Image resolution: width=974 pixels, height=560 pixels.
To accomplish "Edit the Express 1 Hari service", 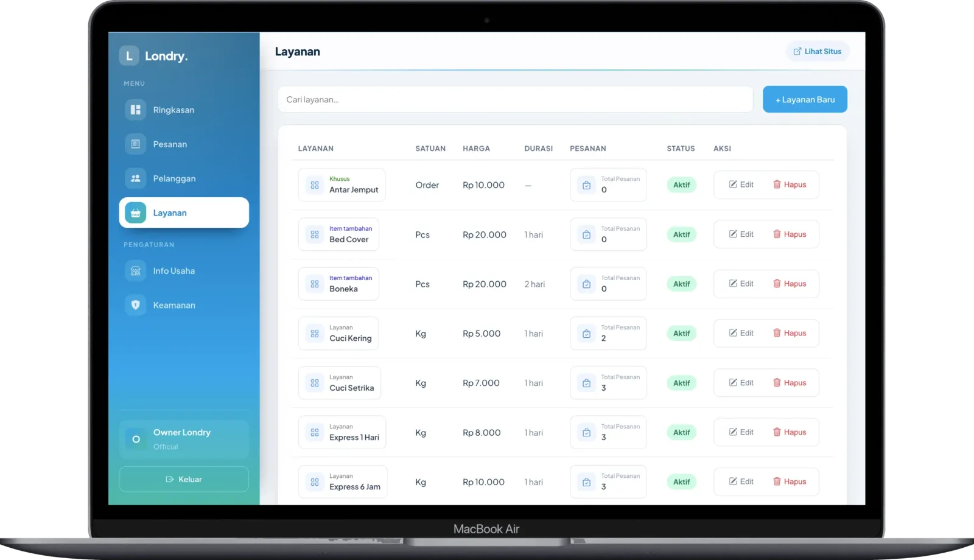I will 741,432.
